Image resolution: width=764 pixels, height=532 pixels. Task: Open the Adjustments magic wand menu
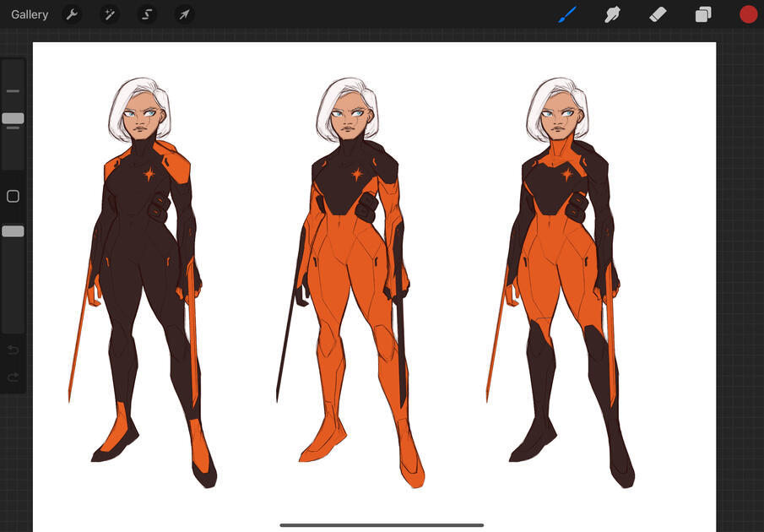[110, 14]
